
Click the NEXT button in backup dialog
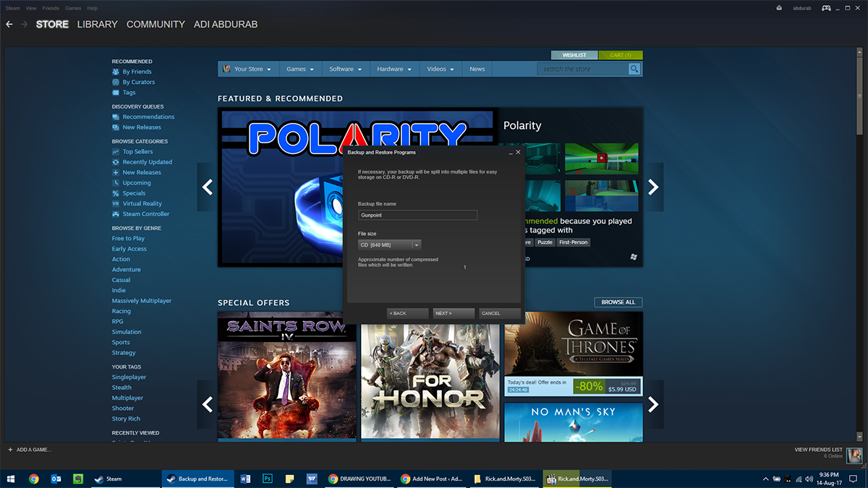point(454,313)
